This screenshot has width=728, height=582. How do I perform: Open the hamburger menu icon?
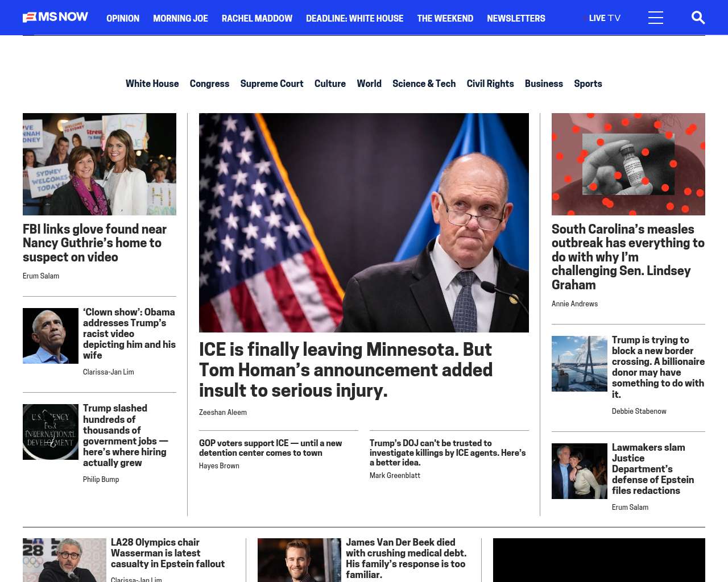[x=656, y=18]
